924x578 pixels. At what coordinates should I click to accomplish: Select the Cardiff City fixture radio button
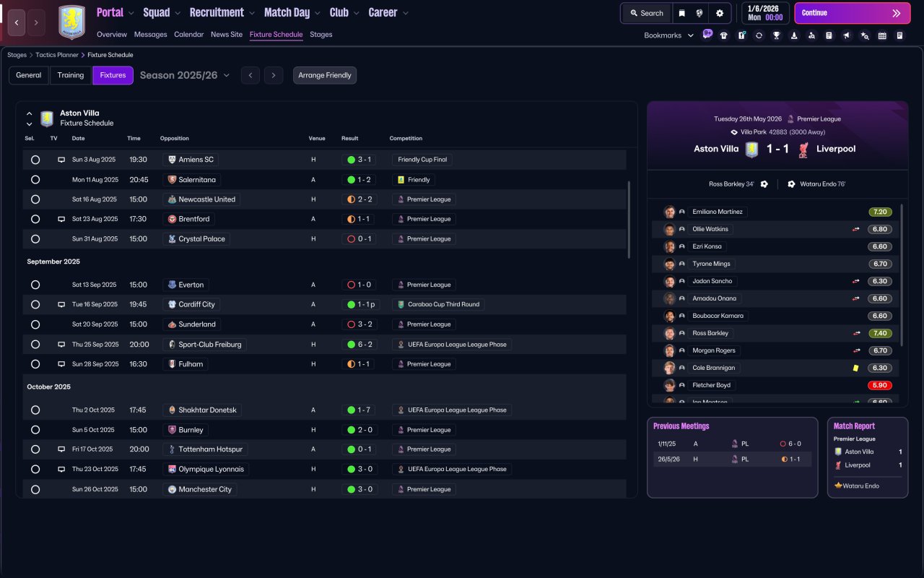pyautogui.click(x=35, y=305)
